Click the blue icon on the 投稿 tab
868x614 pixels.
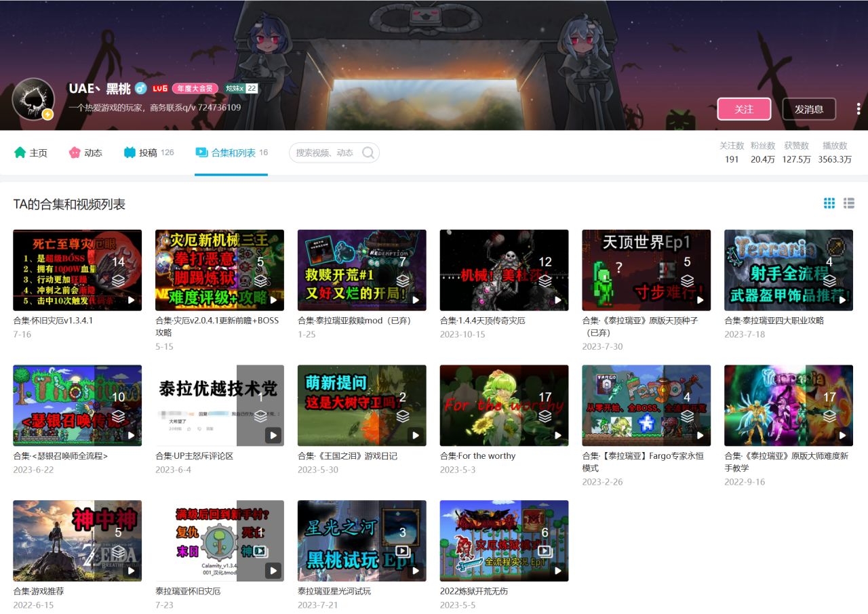tap(130, 152)
